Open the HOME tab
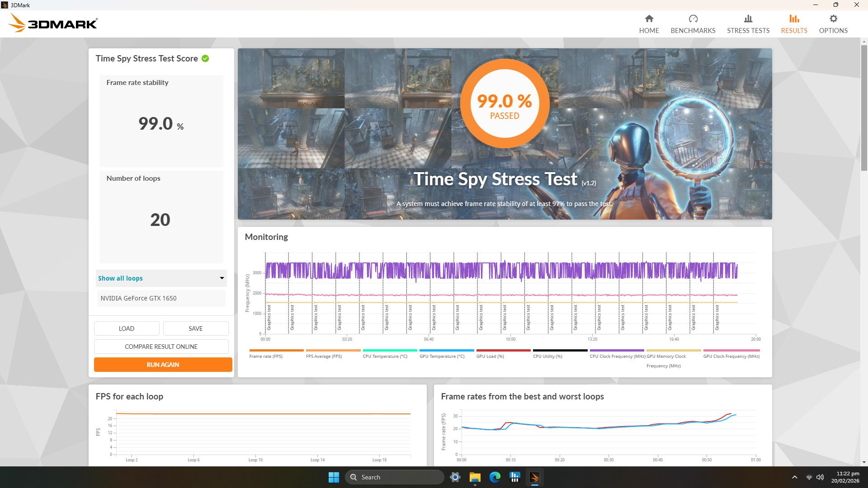 [x=649, y=24]
